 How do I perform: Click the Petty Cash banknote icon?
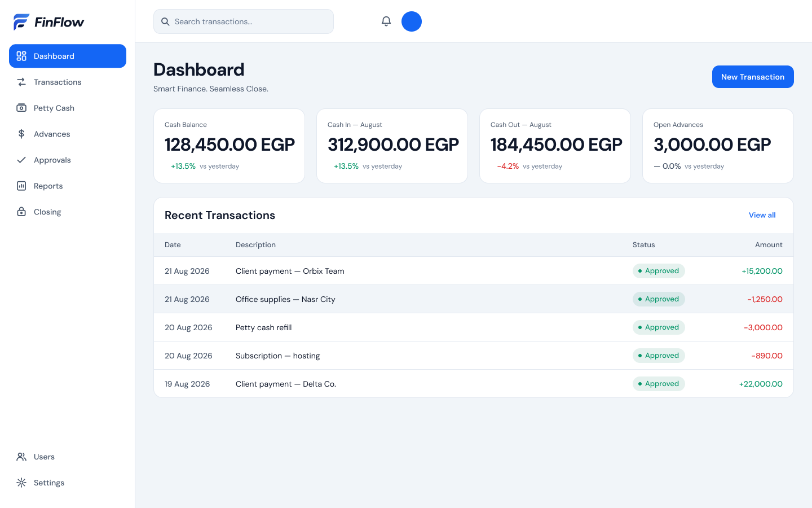pyautogui.click(x=21, y=108)
